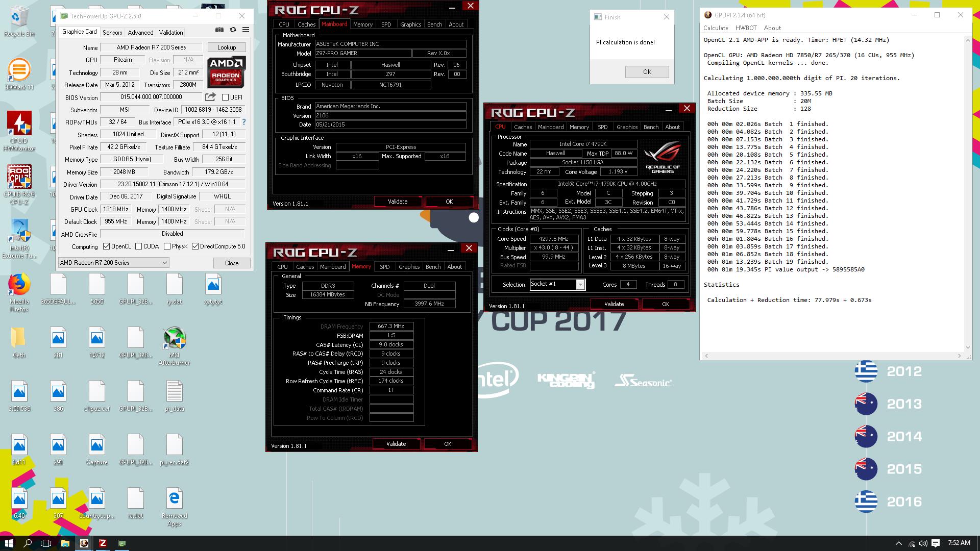Image resolution: width=980 pixels, height=551 pixels.
Task: Select the pi_rec.dat2 file icon
Action: 175,449
